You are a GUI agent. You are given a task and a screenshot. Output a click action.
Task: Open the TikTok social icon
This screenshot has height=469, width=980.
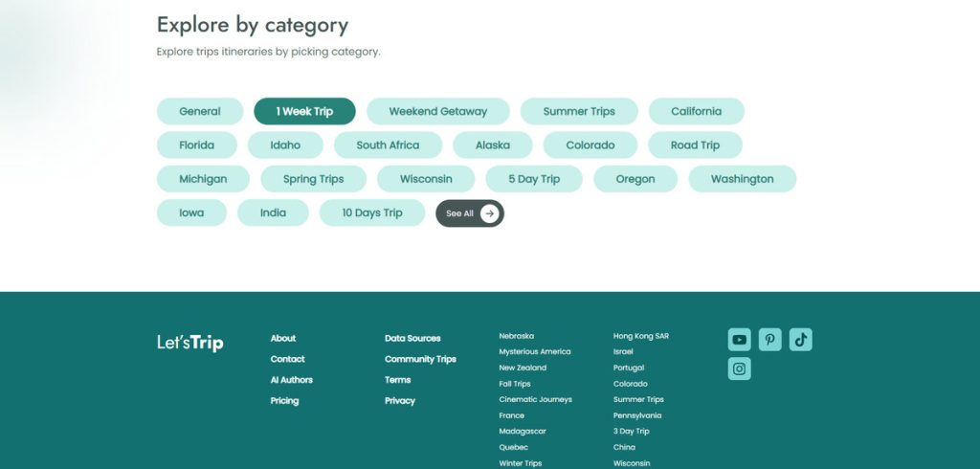click(800, 340)
